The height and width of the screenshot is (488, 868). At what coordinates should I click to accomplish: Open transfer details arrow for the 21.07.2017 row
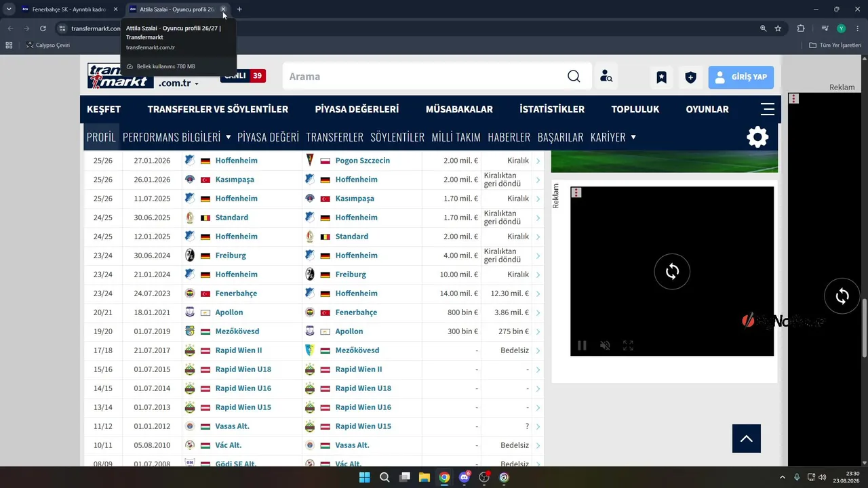(538, 350)
